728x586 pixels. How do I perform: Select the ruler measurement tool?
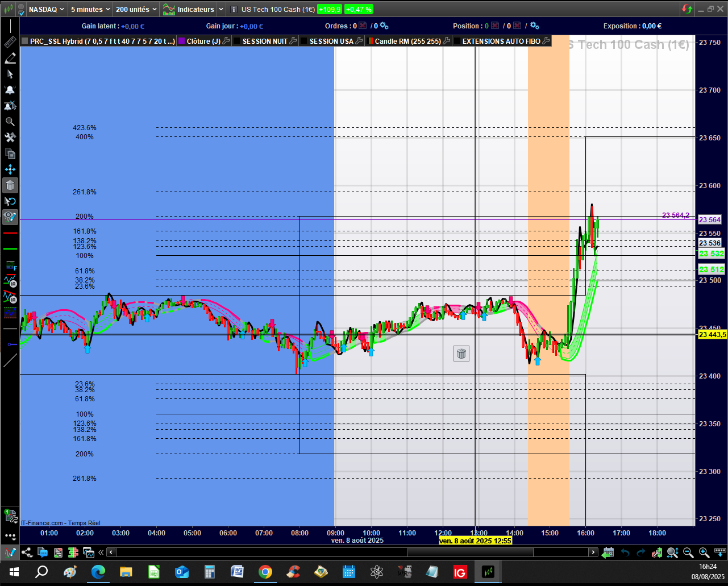click(10, 42)
